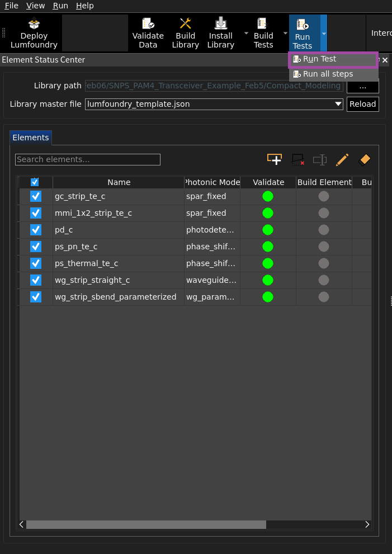Click the pencil edit element icon

[342, 160]
